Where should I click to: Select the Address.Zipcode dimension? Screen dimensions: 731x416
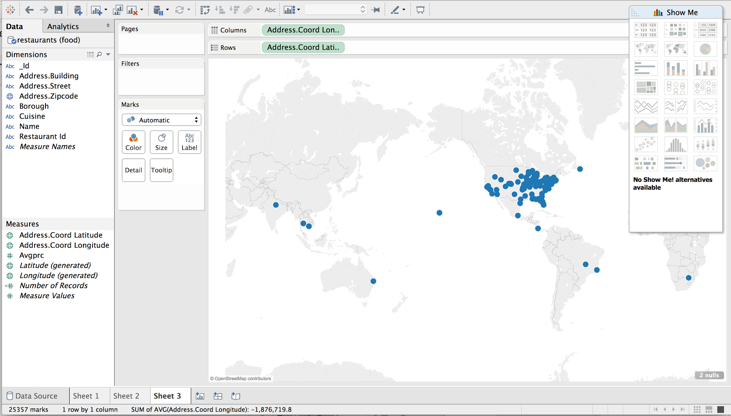(x=48, y=96)
